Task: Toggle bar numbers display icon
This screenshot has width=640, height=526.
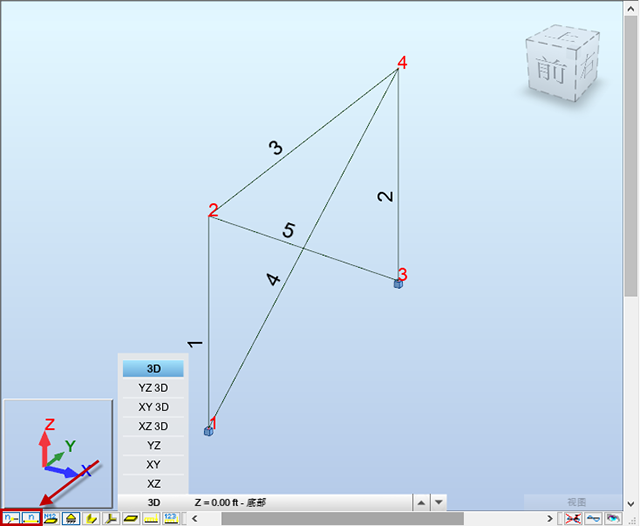Action: [x=31, y=518]
